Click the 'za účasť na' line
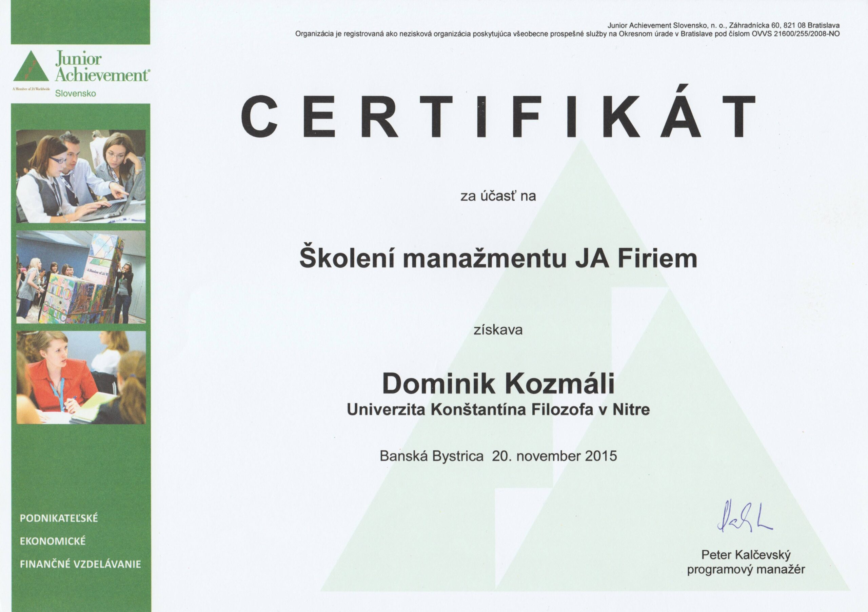Image resolution: width=868 pixels, height=612 pixels. click(x=498, y=196)
